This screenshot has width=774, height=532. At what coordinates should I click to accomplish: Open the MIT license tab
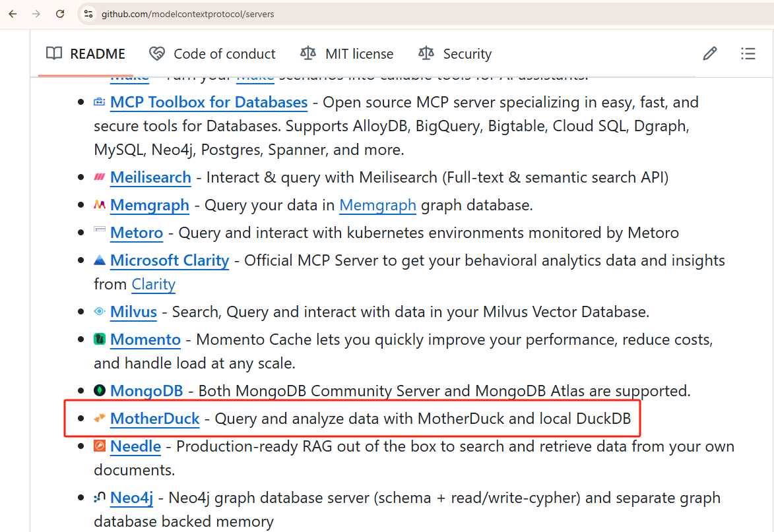tap(346, 54)
